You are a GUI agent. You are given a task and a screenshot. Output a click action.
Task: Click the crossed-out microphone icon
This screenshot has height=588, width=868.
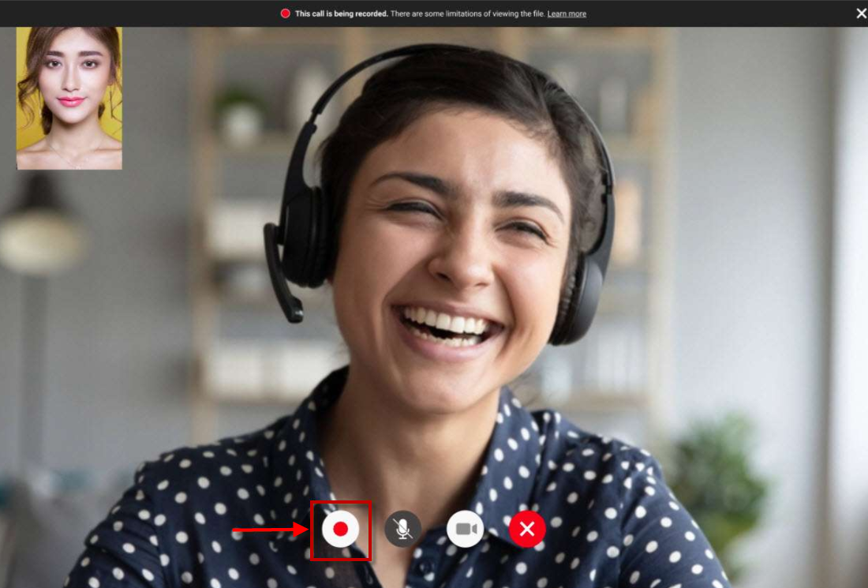[x=402, y=529]
